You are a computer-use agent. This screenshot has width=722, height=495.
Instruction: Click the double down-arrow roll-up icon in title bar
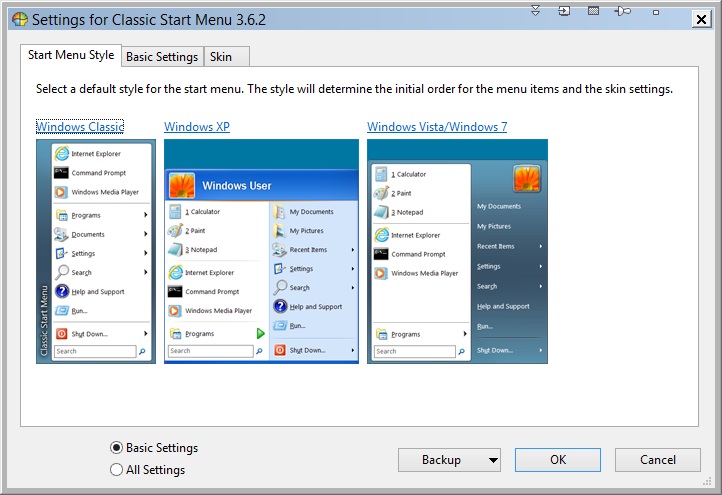tap(536, 11)
